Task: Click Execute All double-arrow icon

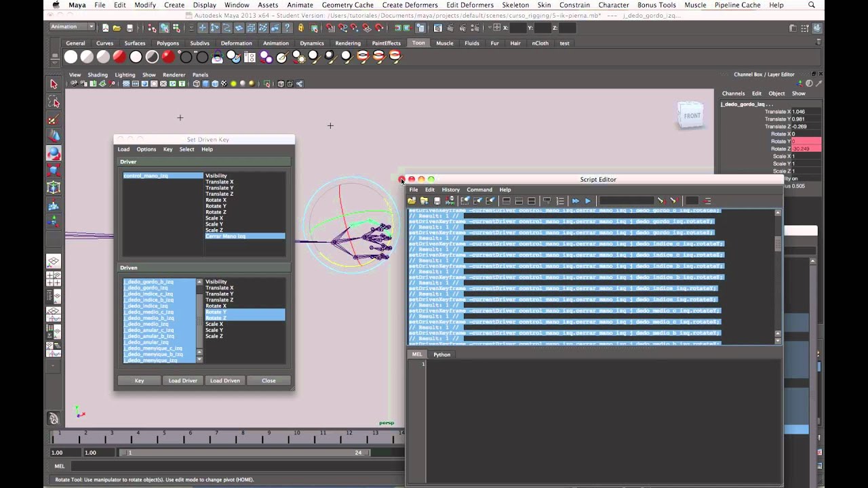Action: tap(576, 201)
